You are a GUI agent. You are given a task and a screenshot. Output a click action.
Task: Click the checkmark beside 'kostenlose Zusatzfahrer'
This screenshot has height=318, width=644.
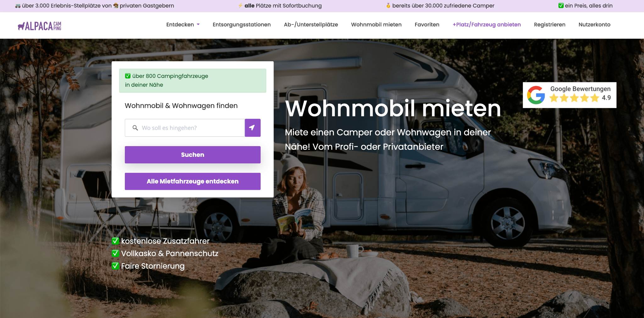coord(115,241)
